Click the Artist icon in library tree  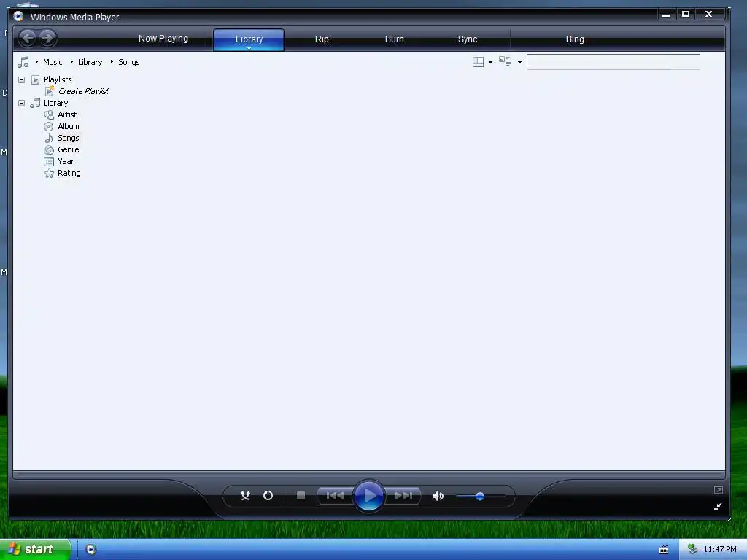[49, 114]
